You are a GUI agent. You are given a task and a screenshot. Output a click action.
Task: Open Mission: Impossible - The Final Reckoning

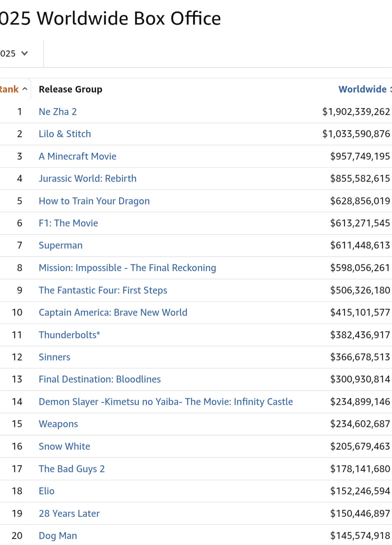click(127, 268)
